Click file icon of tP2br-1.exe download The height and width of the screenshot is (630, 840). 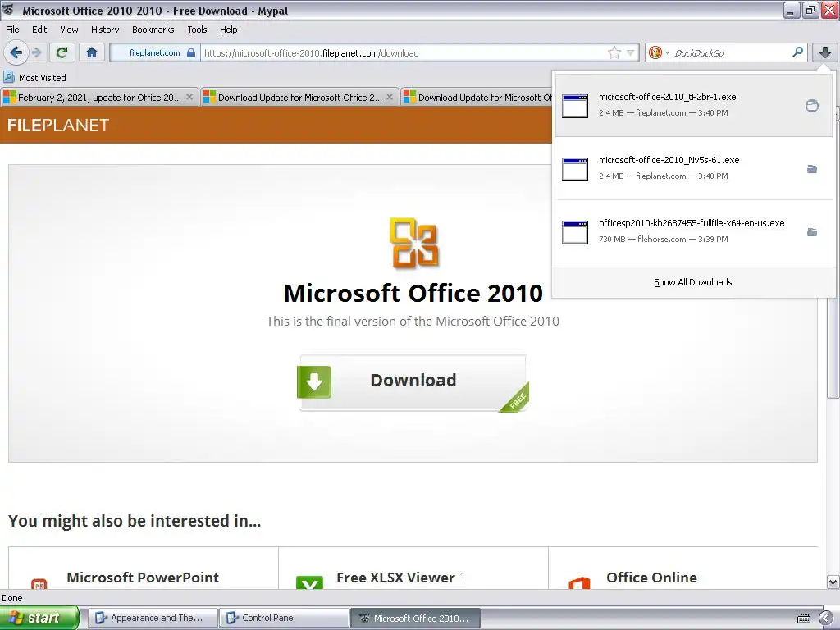coord(575,106)
